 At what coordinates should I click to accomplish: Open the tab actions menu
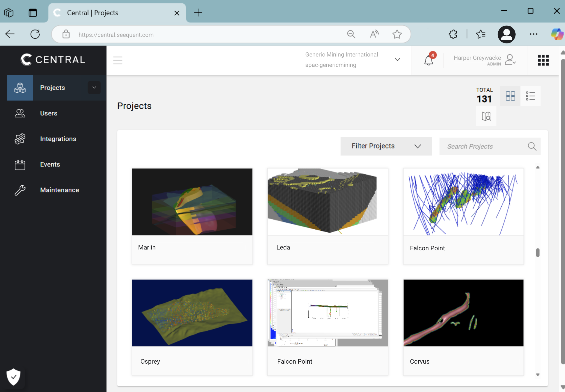33,13
